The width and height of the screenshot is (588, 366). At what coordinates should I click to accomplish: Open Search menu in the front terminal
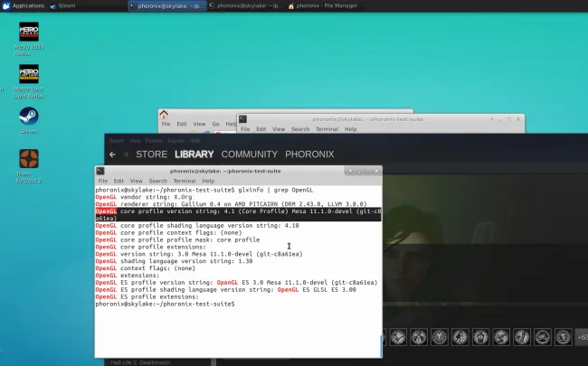point(158,181)
